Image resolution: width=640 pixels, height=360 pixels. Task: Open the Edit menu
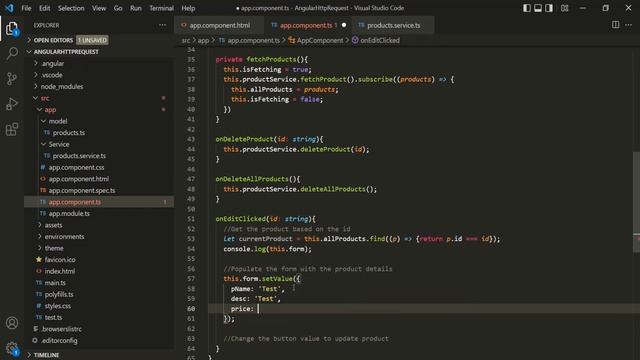pos(44,8)
